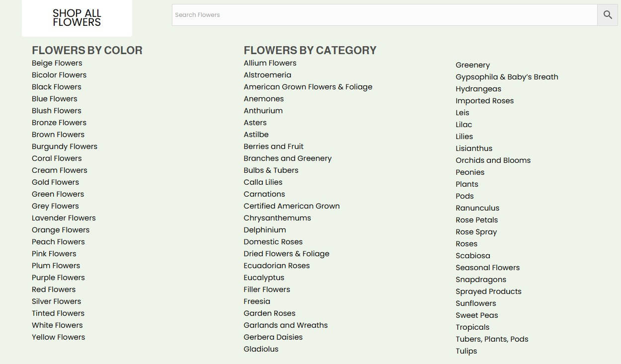Click the search magnifier icon
621x364 pixels.
coord(608,15)
